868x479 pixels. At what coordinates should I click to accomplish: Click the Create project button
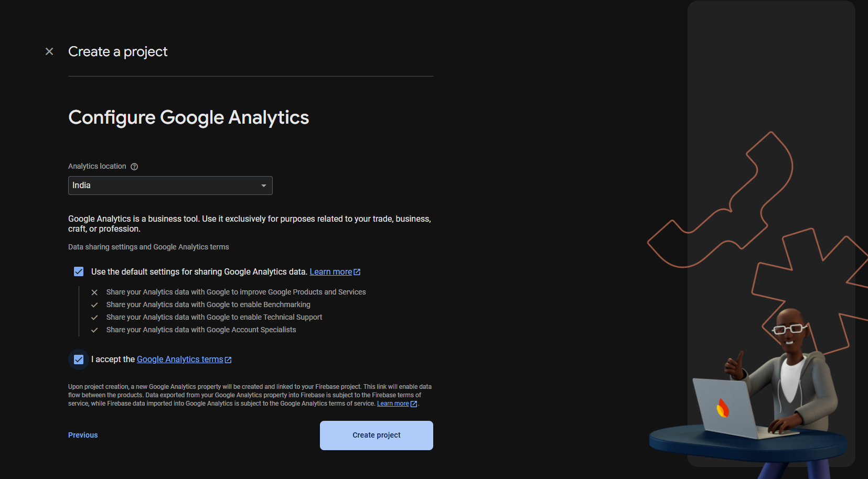377,436
